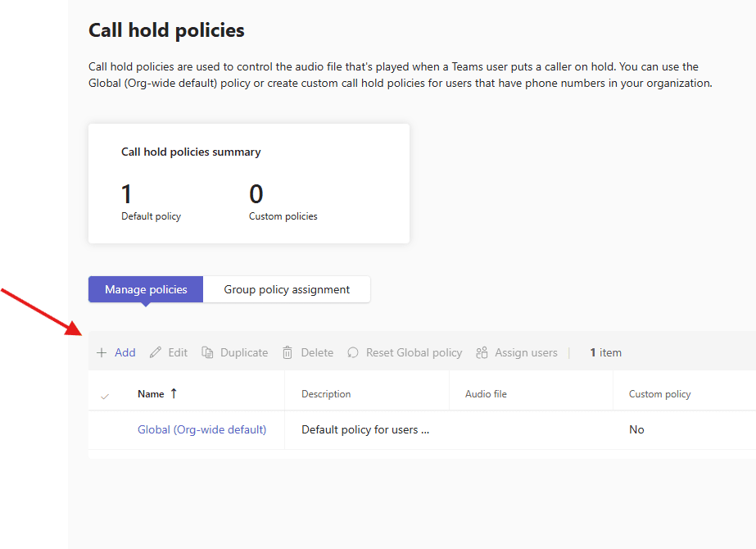Open the Group policy assignment tab
The height and width of the screenshot is (549, 756).
[287, 289]
